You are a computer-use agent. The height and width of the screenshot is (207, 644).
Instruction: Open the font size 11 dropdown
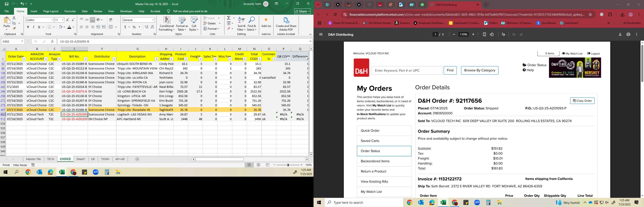[62, 20]
